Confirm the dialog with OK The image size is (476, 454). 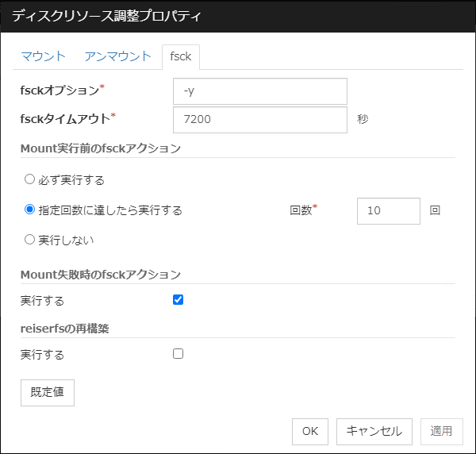pyautogui.click(x=310, y=431)
